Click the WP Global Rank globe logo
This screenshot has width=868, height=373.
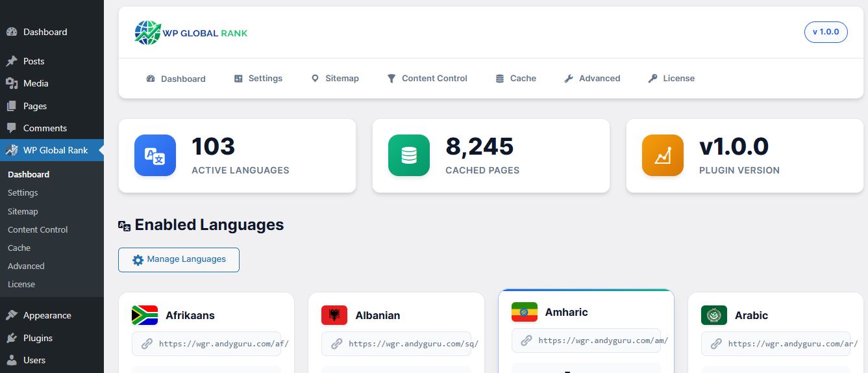tap(147, 32)
